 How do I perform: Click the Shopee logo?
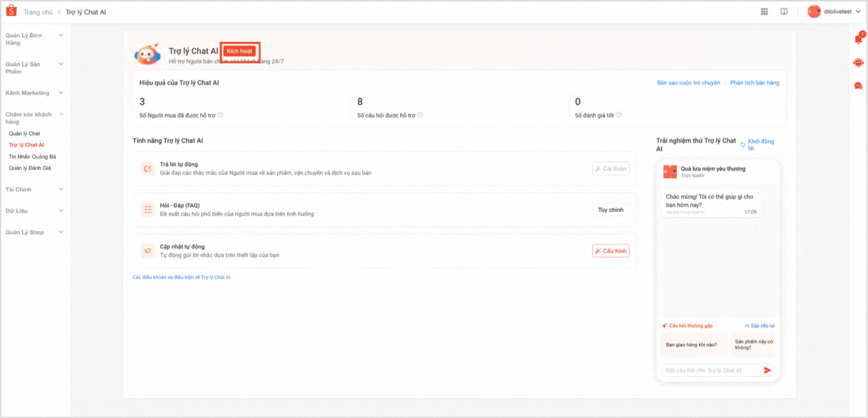pyautogui.click(x=10, y=11)
